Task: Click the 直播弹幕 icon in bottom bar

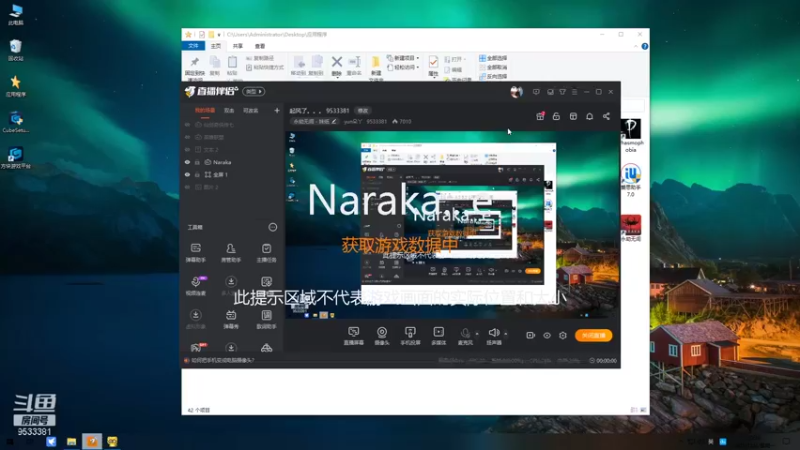Action: click(x=354, y=336)
